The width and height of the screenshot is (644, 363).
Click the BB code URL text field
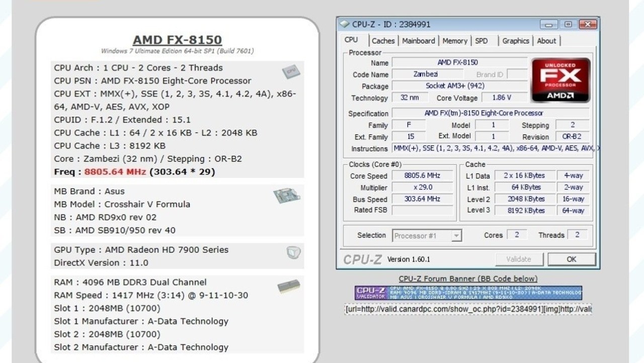[x=468, y=309]
